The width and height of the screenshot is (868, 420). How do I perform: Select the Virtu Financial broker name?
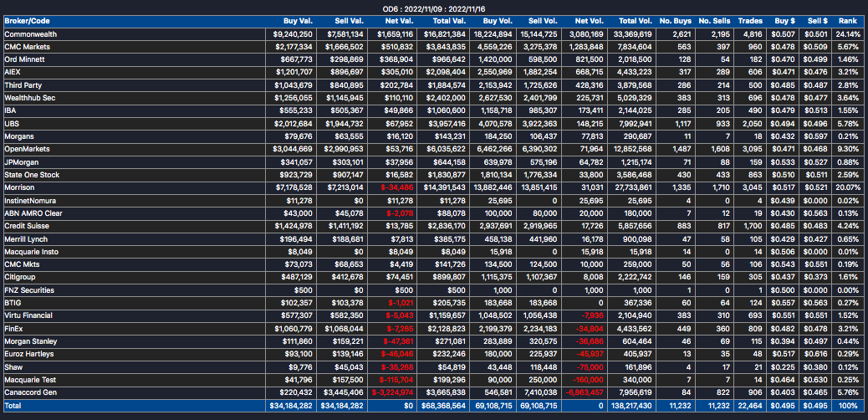(x=28, y=315)
